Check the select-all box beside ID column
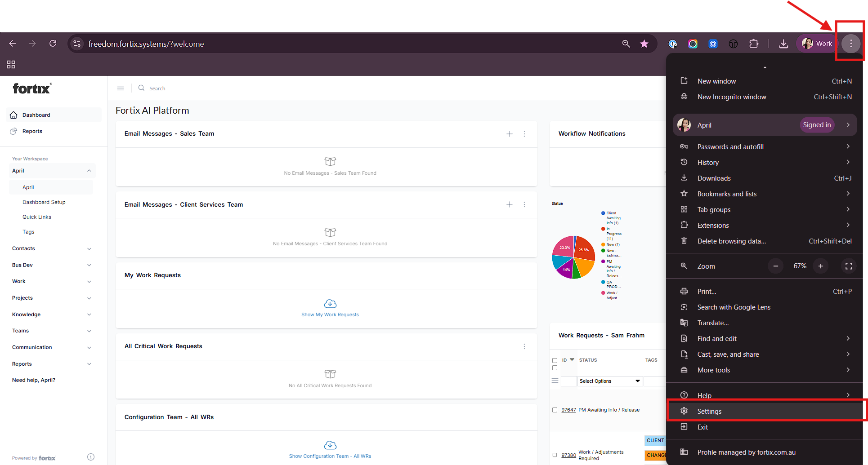Image resolution: width=868 pixels, height=465 pixels. click(555, 360)
